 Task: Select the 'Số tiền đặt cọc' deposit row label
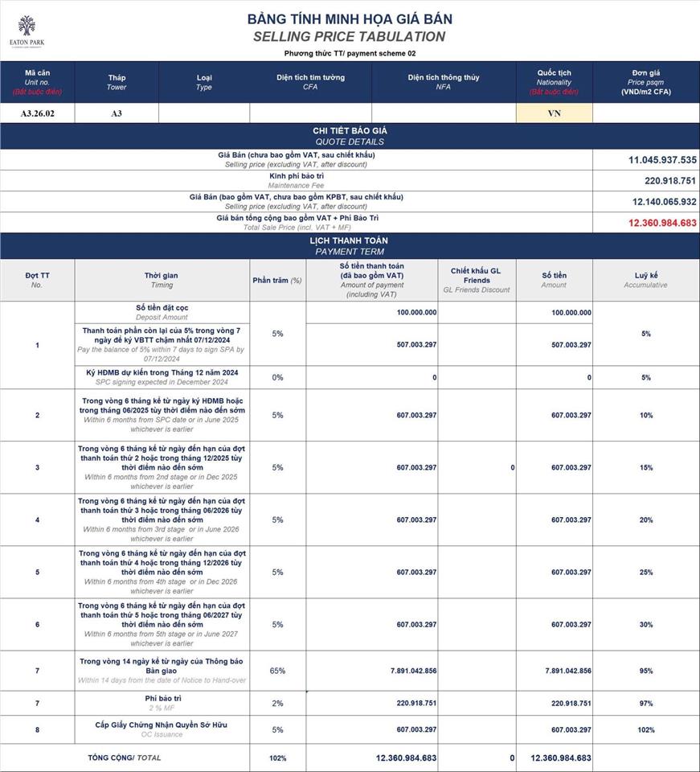coord(162,312)
